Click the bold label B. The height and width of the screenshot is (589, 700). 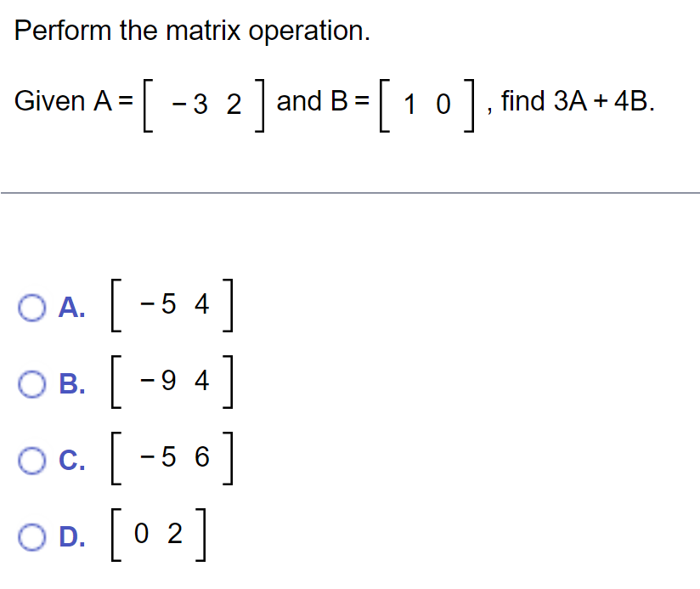coord(72,385)
